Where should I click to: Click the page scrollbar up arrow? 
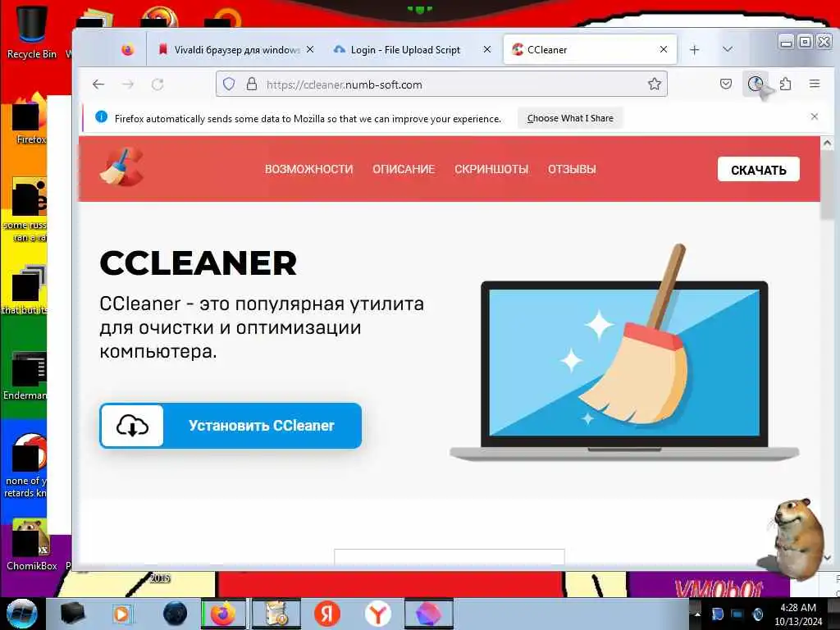[x=827, y=144]
